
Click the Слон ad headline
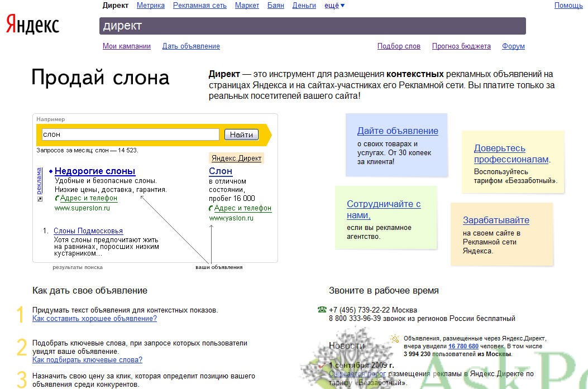[221, 171]
